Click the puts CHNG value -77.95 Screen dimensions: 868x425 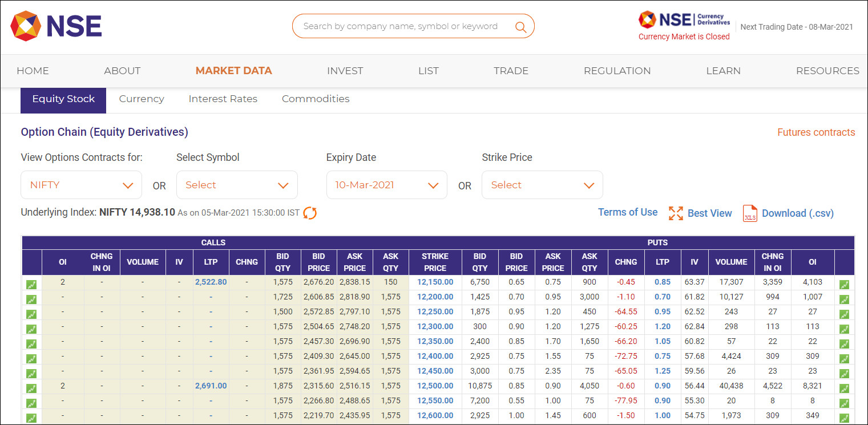click(626, 400)
